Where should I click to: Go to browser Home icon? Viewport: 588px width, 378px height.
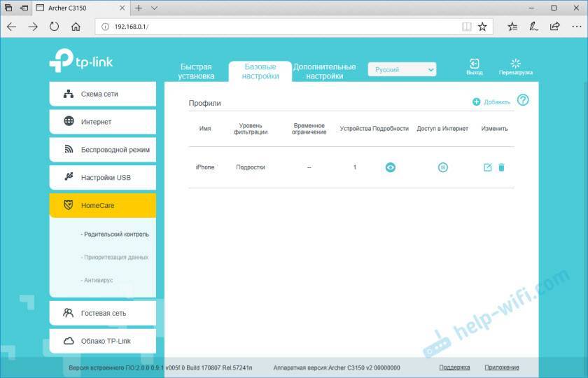point(76,27)
